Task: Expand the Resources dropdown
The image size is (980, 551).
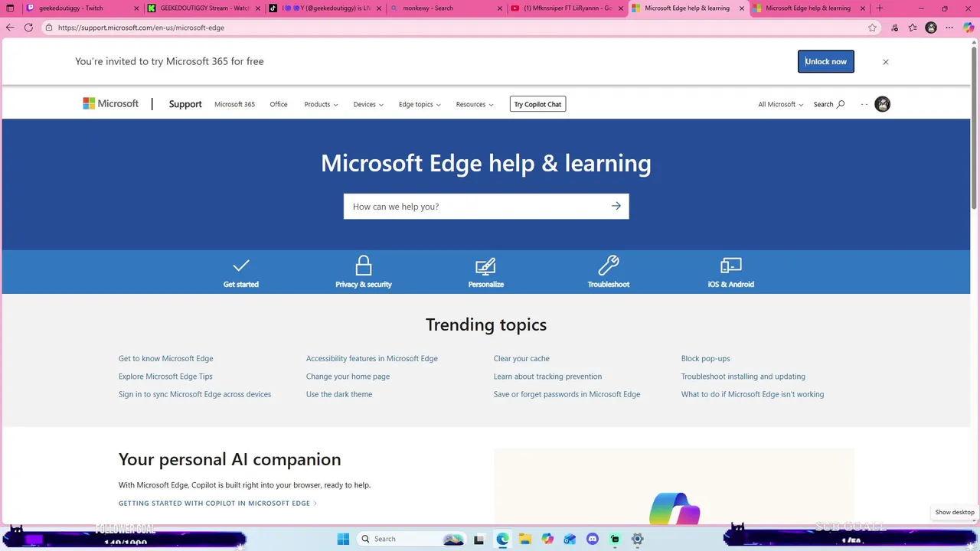Action: point(475,104)
